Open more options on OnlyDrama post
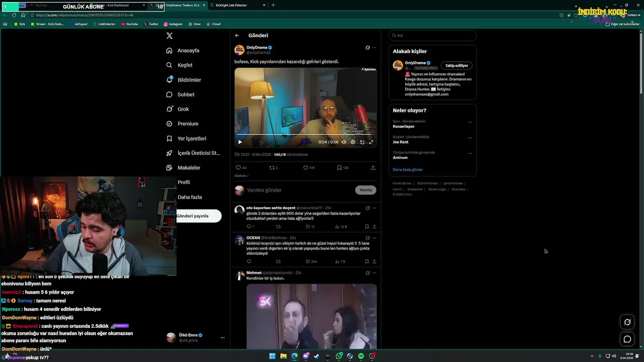Screen dimensions: 644x362 pos(374,48)
